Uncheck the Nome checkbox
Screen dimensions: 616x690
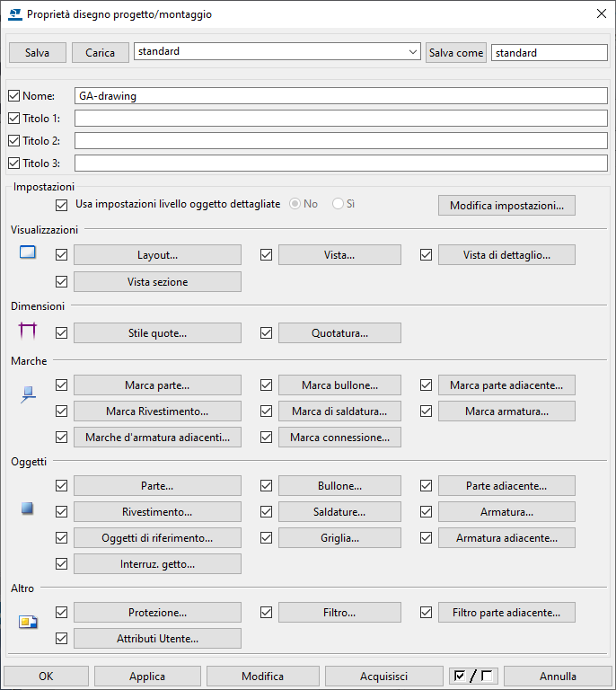13,96
